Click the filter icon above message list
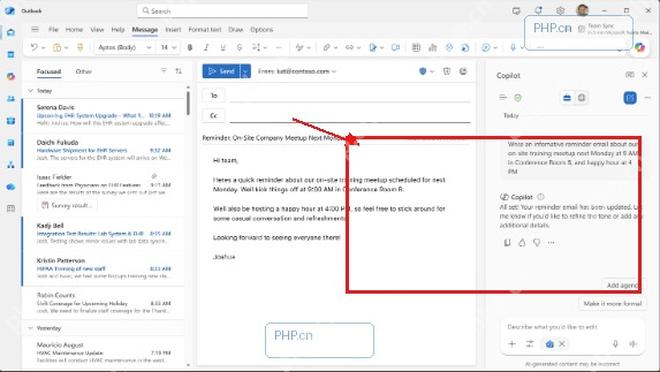This screenshot has height=372, width=660. [164, 71]
